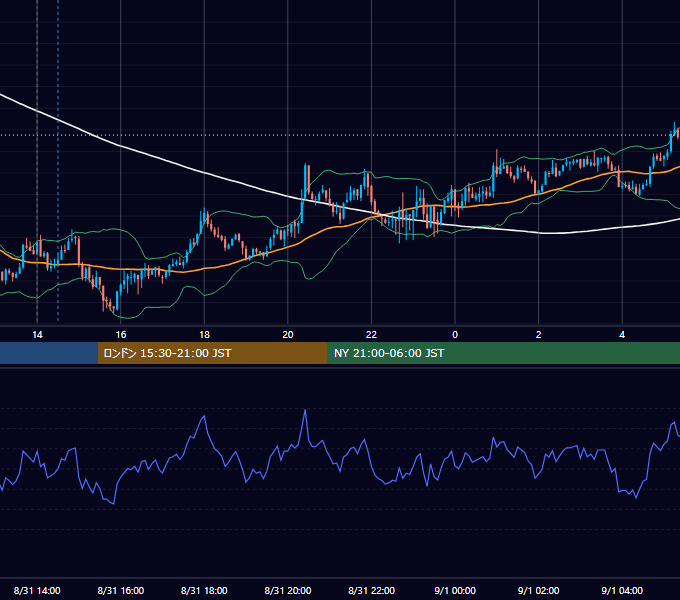
Task: Click the hour label 18 on price chart axis
Action: point(204,335)
